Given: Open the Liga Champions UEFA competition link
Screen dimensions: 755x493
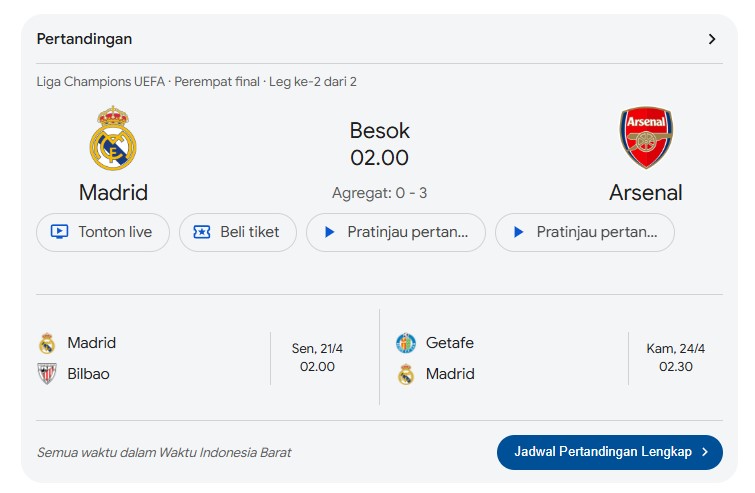Looking at the screenshot, I should [101, 81].
